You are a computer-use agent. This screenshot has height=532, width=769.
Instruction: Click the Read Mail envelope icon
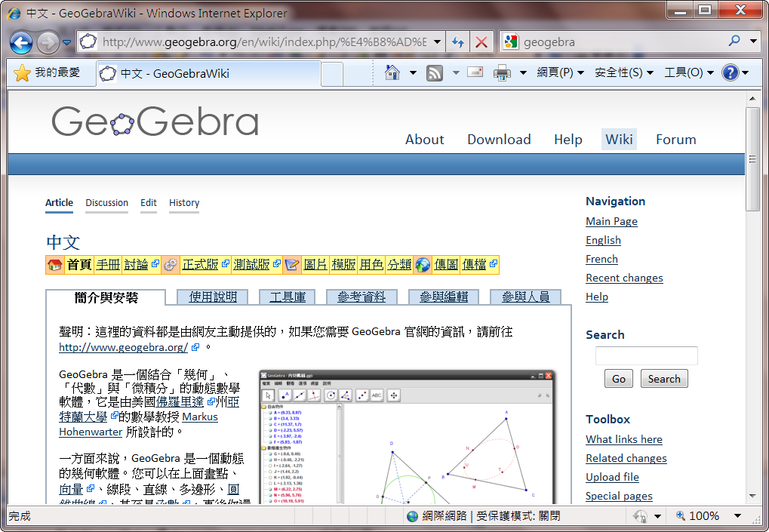click(x=475, y=72)
